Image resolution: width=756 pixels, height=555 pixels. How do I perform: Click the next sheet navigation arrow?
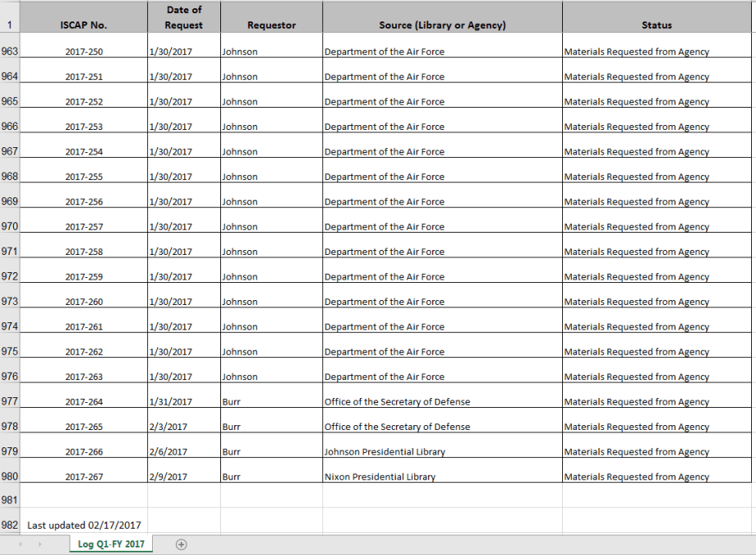pyautogui.click(x=39, y=544)
